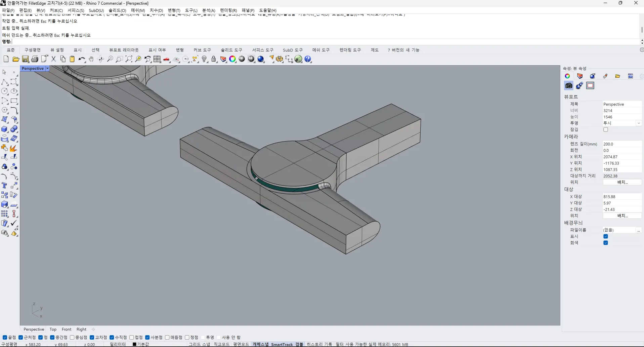Select the arrow pointer tool in the sidebar

pyautogui.click(x=4, y=72)
